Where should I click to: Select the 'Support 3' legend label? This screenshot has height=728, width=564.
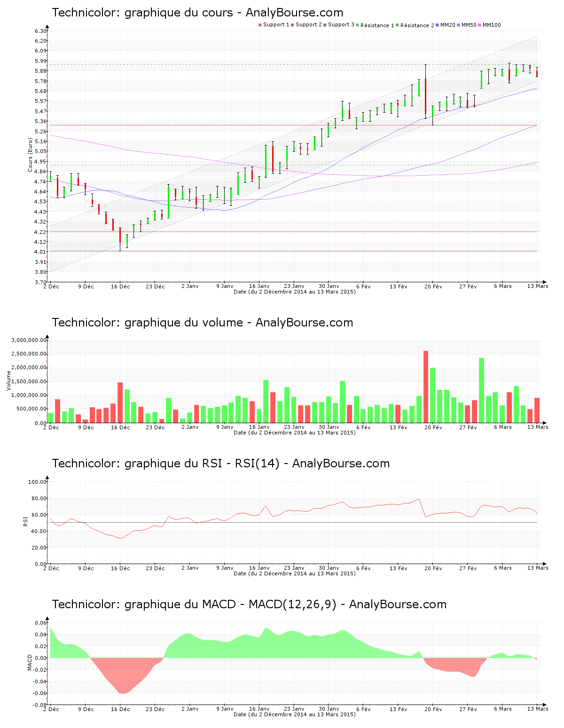[x=341, y=25]
